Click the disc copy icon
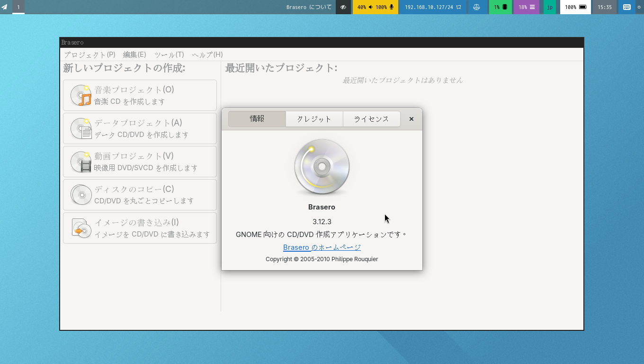The width and height of the screenshot is (644, 364). pos(81,195)
